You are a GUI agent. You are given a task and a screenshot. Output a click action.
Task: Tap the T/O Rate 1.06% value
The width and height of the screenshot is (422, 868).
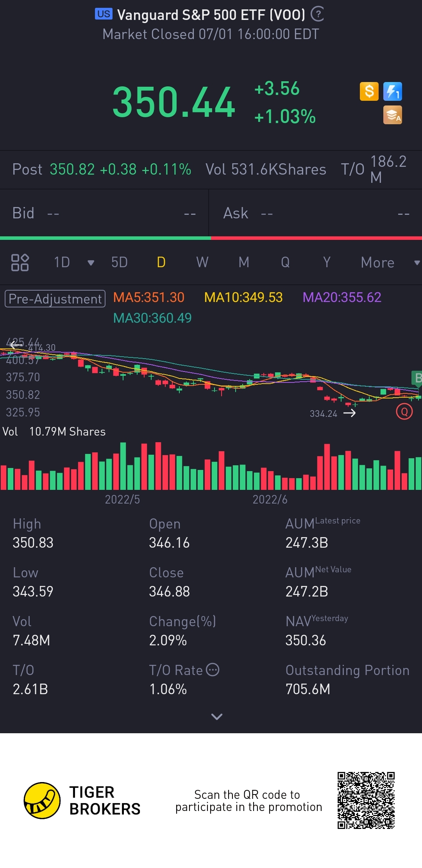168,689
